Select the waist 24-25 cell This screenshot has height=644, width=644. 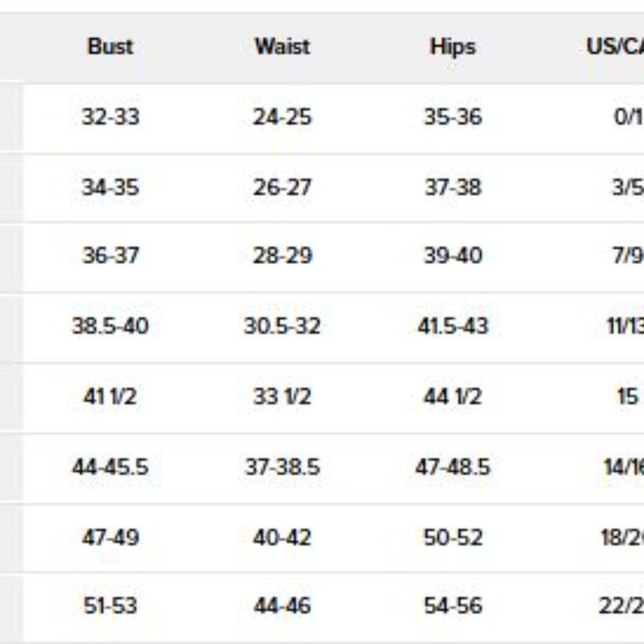(282, 117)
